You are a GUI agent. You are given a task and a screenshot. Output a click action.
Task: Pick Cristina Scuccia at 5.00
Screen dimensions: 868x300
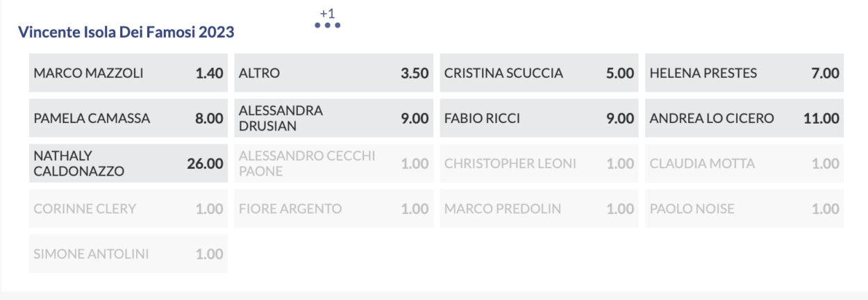coord(540,73)
